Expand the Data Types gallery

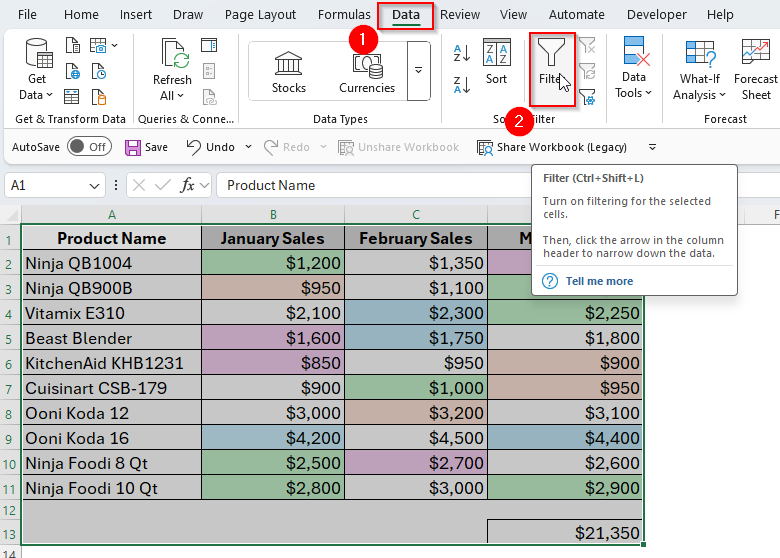pos(419,71)
